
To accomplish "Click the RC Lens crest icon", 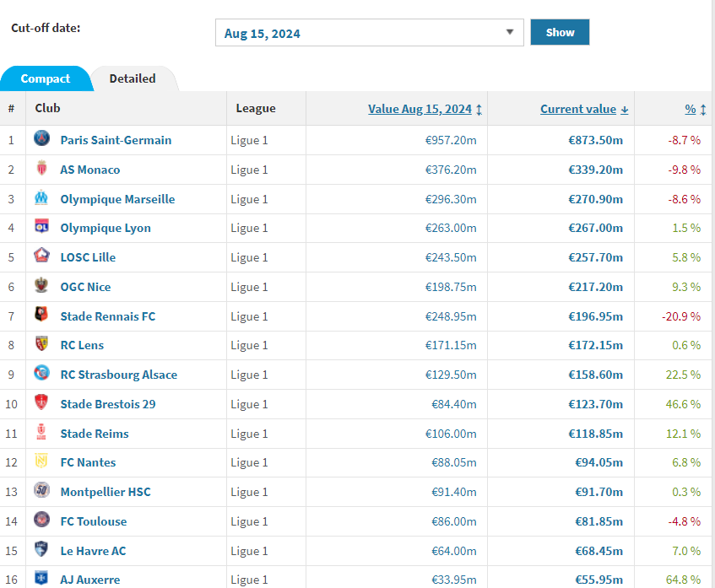I will (x=41, y=344).
